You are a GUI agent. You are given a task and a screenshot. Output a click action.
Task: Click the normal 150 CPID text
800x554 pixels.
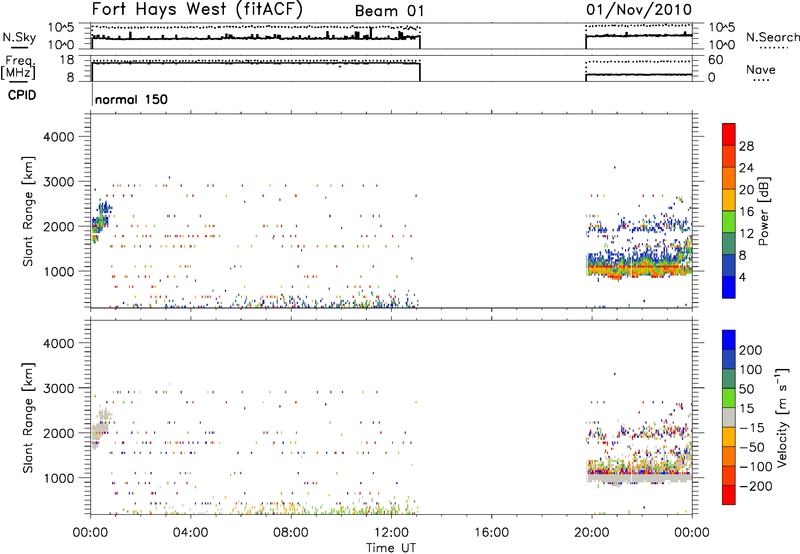[131, 99]
